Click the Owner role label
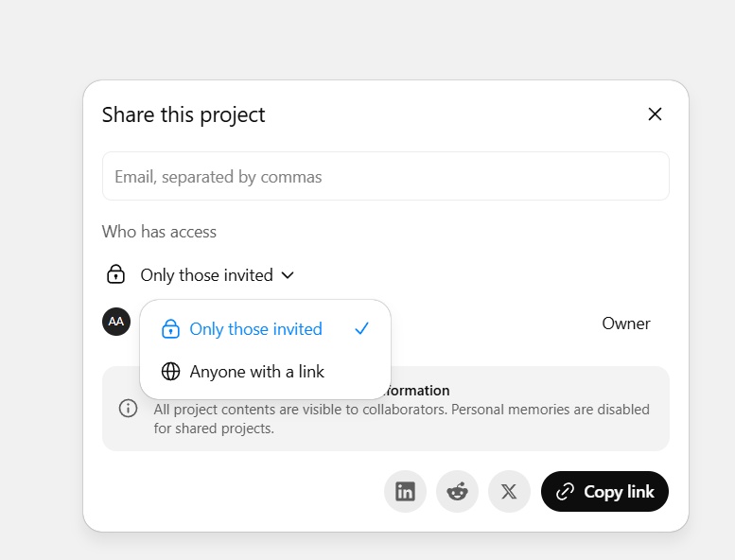 click(x=625, y=324)
